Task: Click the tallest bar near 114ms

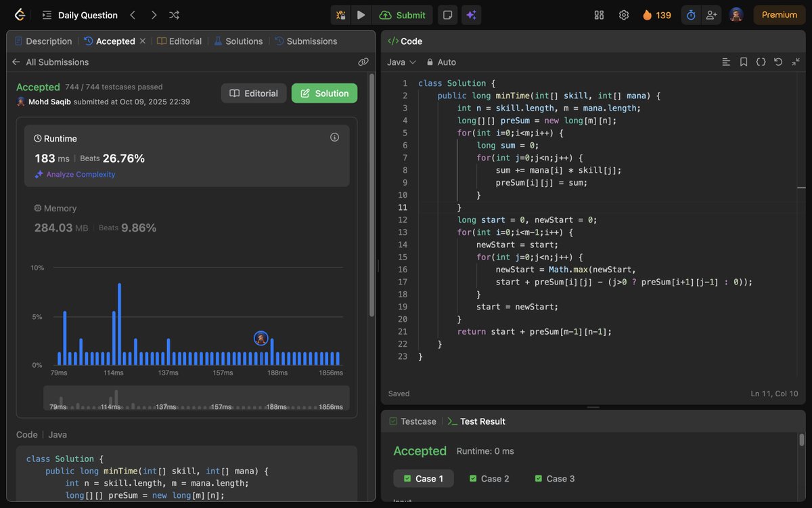Action: point(119,324)
